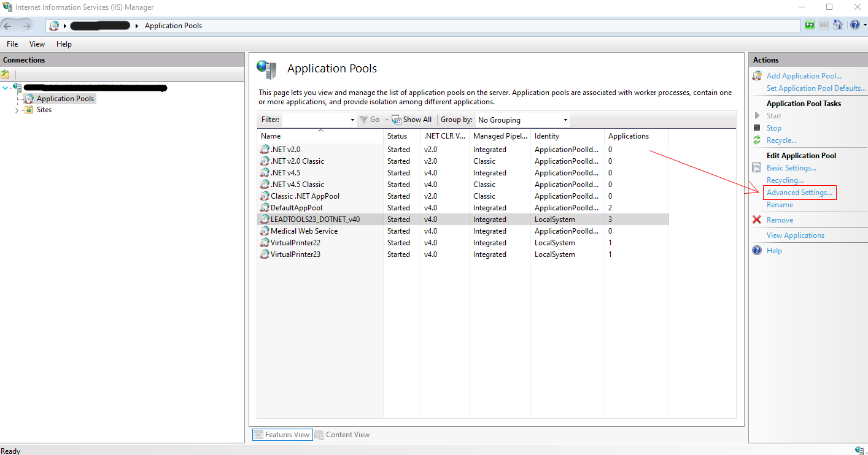The height and width of the screenshot is (455, 868).
Task: Click the Help icon in Actions pane
Action: tap(757, 250)
